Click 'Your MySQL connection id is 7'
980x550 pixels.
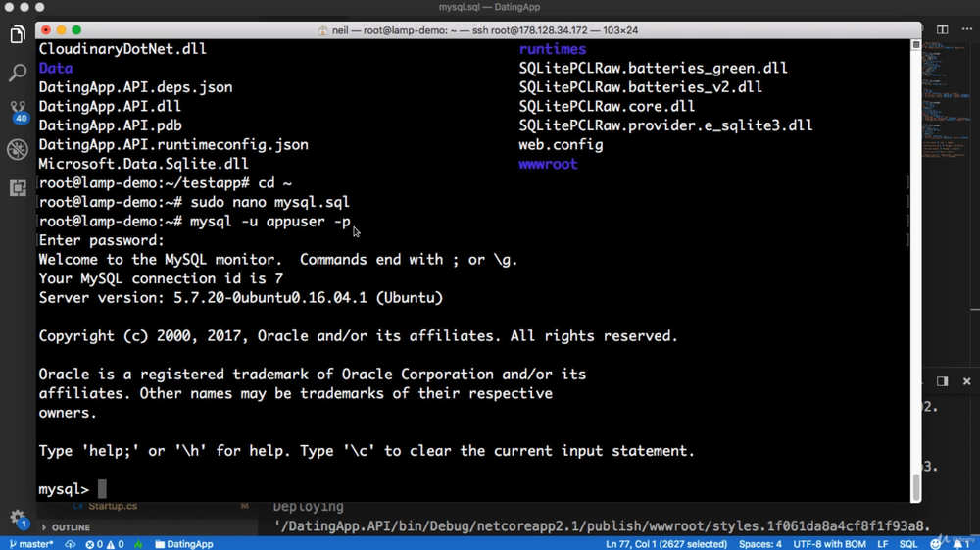(x=161, y=278)
